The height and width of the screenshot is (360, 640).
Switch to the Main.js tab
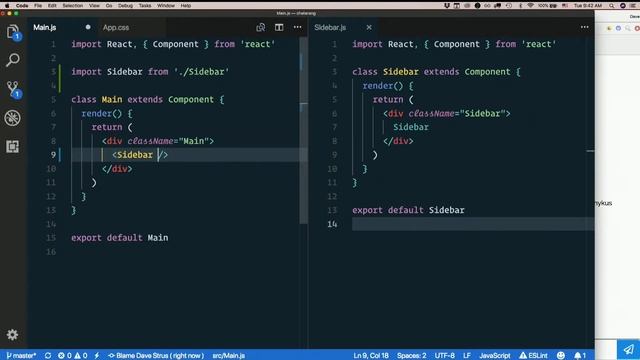pyautogui.click(x=45, y=27)
